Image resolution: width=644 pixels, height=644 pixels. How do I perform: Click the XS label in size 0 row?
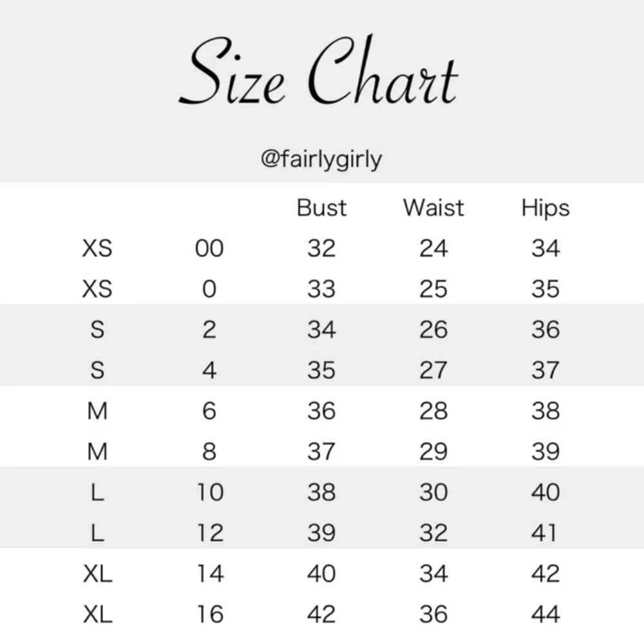97,289
